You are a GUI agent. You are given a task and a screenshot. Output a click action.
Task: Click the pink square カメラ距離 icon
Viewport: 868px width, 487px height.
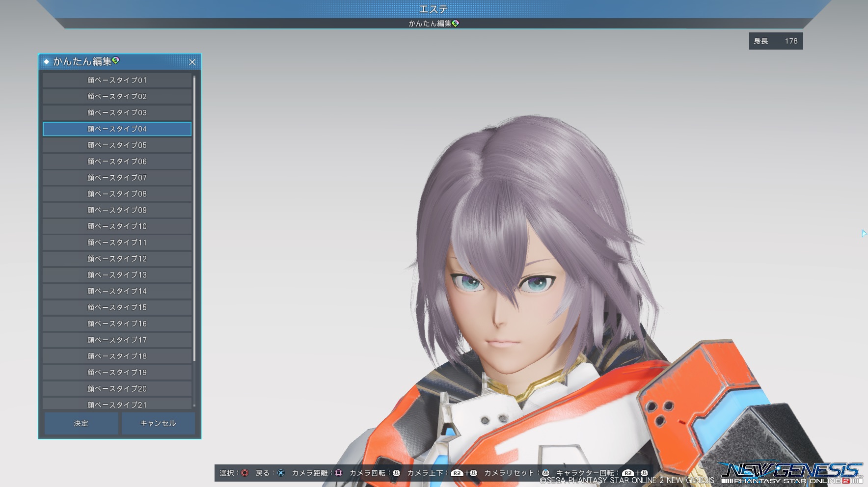tap(338, 473)
